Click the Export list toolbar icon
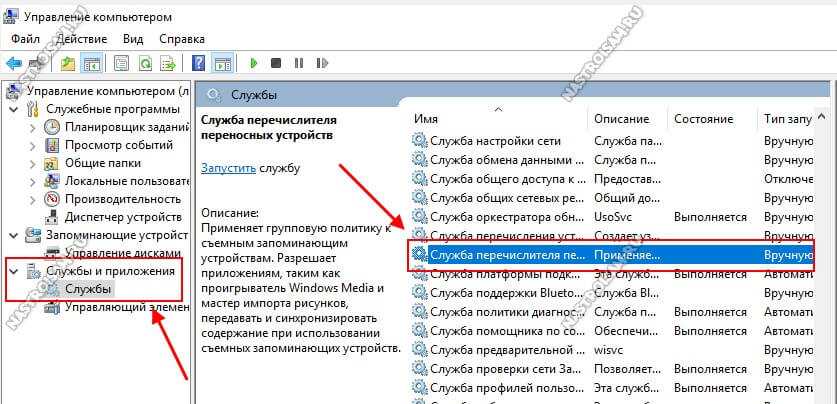 (x=169, y=64)
